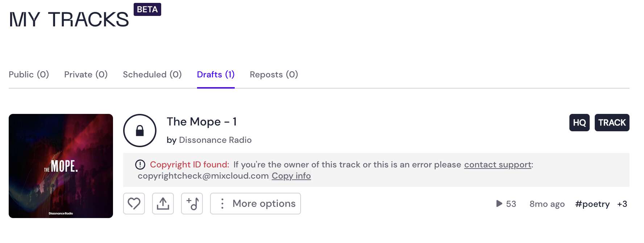Screen dimensions: 644x243
Task: Open the Dissonance Radio profile link
Action: point(215,140)
